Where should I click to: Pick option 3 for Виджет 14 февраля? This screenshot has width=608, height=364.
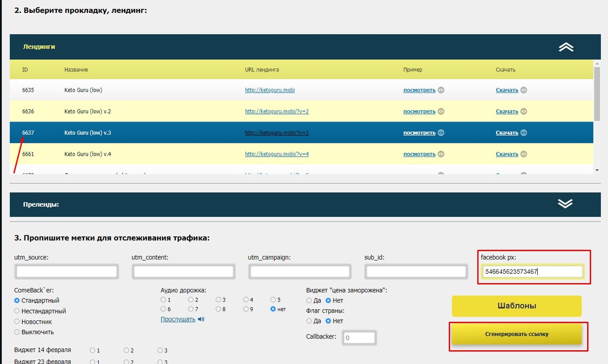[x=160, y=350]
